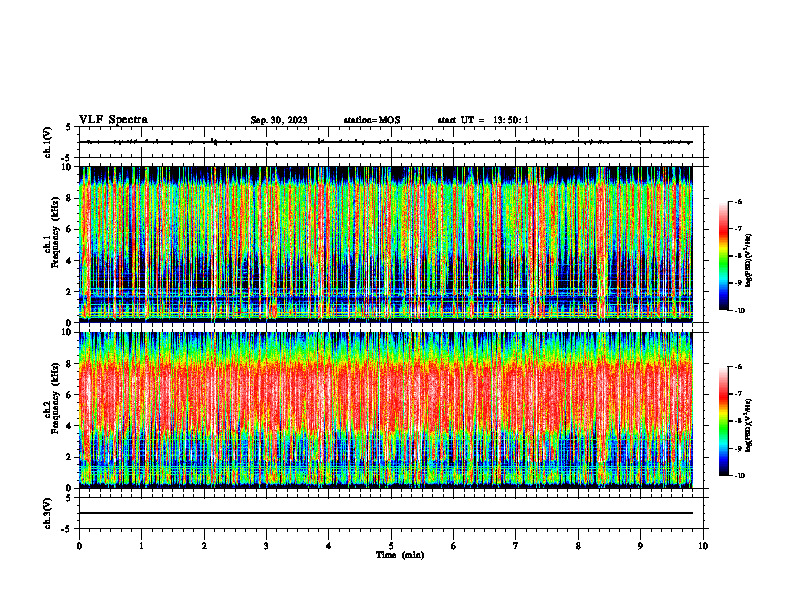Click the '-10' value on ch.2 colorbar
Screen dimensions: 792x612
pyautogui.click(x=739, y=476)
